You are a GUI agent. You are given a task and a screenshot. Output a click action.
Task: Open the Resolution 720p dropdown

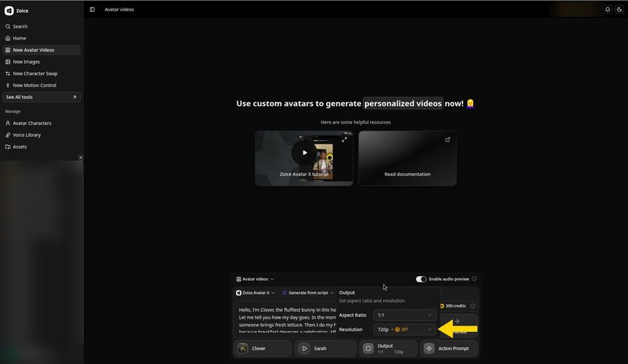405,330
